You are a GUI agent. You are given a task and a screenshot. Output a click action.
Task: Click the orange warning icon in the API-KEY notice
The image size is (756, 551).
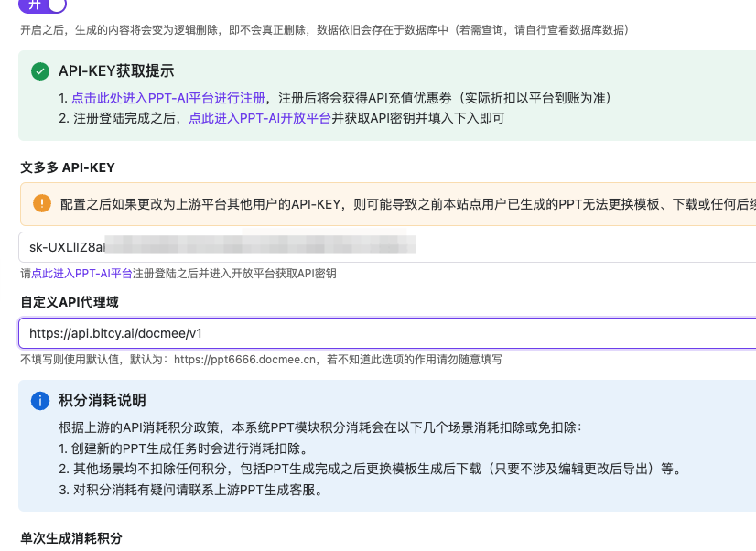(42, 203)
